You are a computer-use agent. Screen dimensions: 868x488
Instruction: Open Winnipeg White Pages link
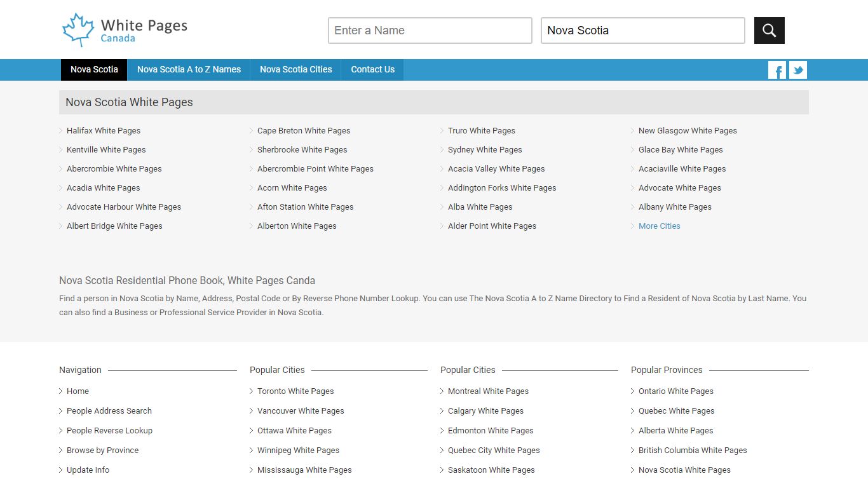point(298,451)
